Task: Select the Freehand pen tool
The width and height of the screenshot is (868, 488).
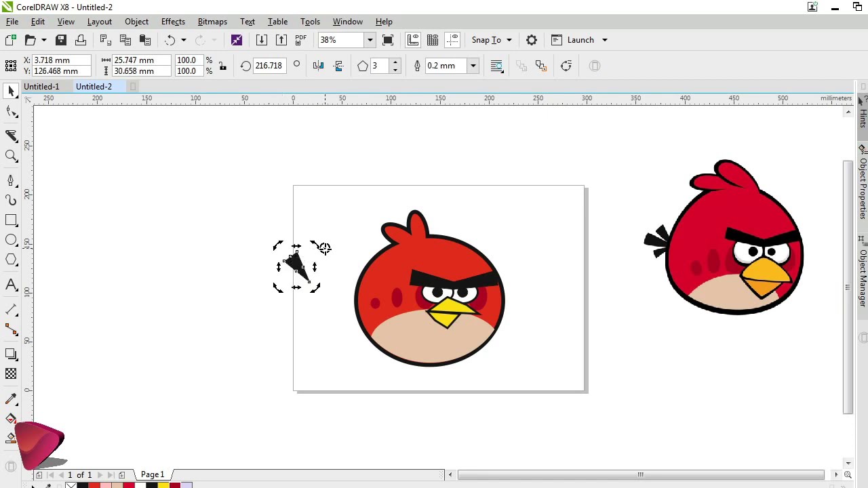Action: tap(11, 180)
